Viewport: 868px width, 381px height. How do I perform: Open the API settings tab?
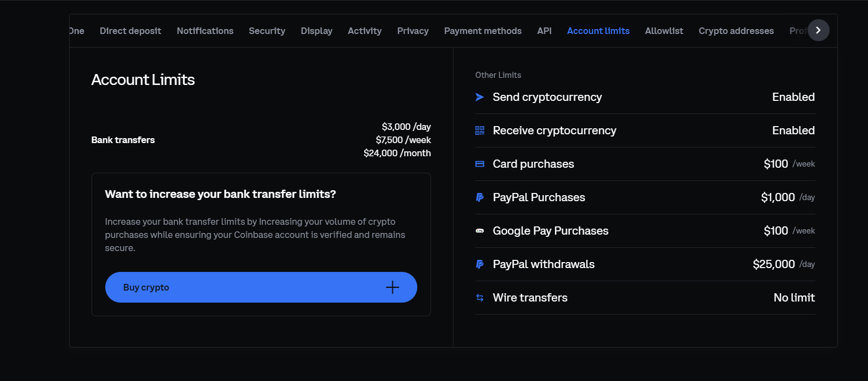544,31
